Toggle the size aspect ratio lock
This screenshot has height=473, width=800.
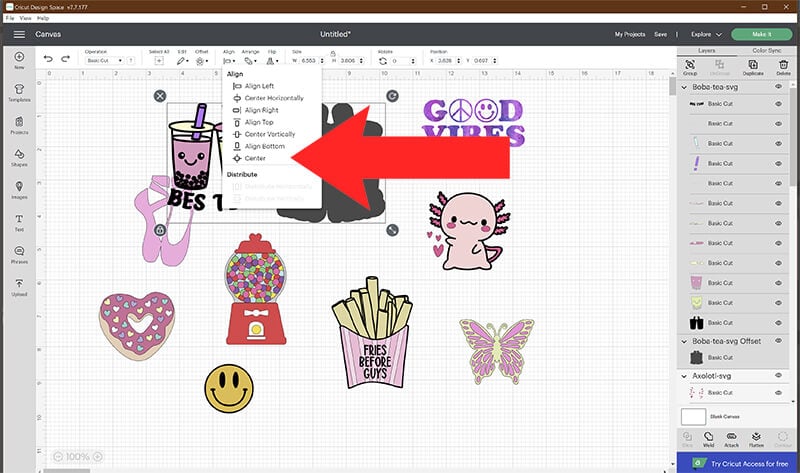333,53
